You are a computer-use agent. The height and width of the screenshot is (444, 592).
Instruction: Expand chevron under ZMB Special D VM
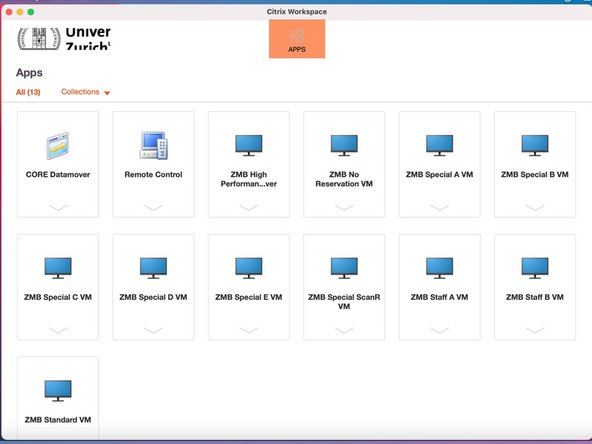(153, 330)
